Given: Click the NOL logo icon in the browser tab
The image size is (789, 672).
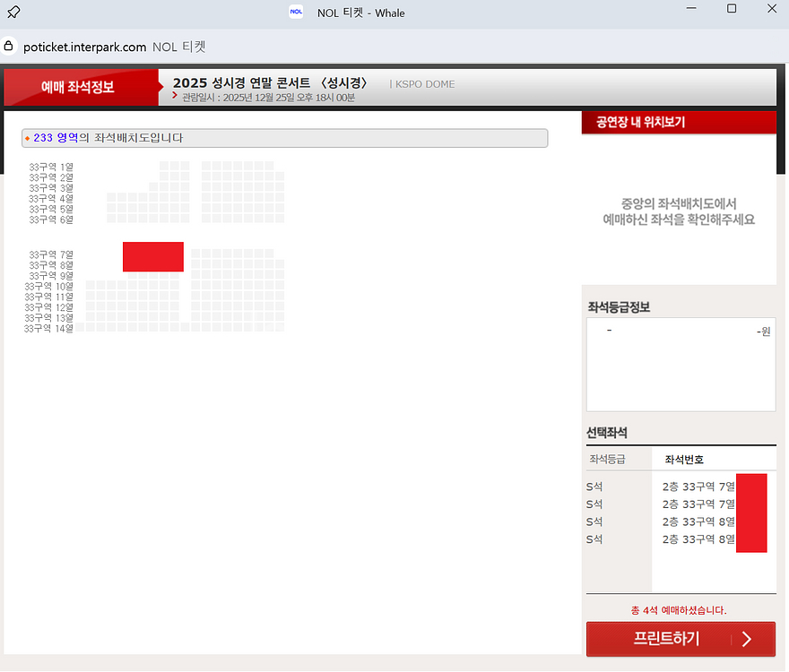Looking at the screenshot, I should (296, 12).
